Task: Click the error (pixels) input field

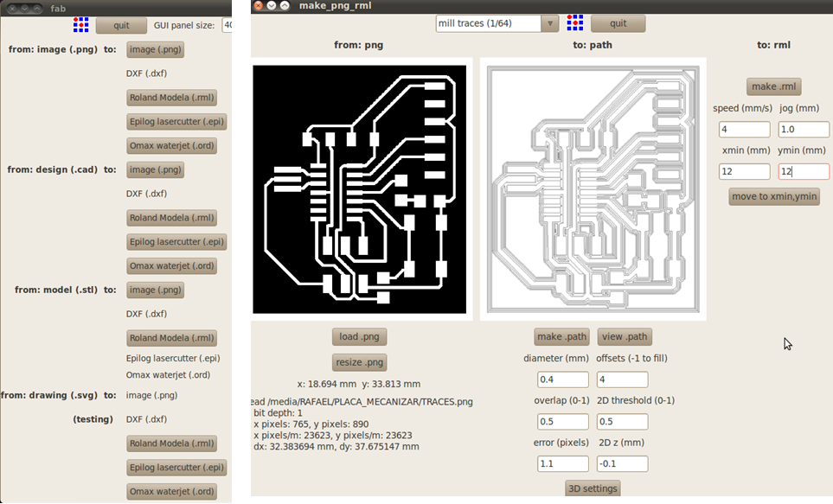Action: 562,463
